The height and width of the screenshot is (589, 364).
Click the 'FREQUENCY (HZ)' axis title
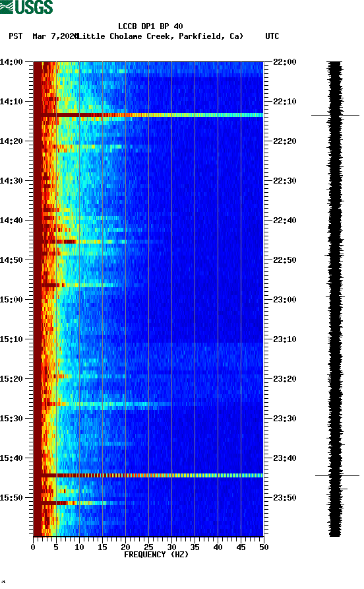(156, 555)
